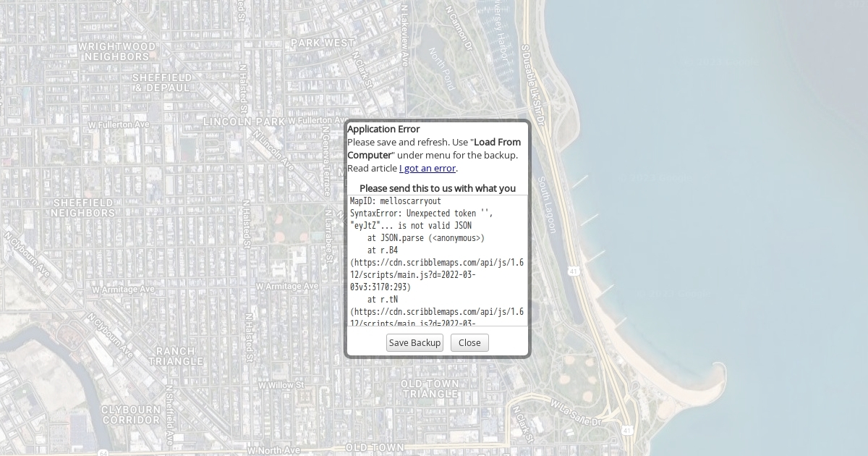The image size is (868, 456).
Task: Click the North Pond label on map
Action: pyautogui.click(x=442, y=69)
